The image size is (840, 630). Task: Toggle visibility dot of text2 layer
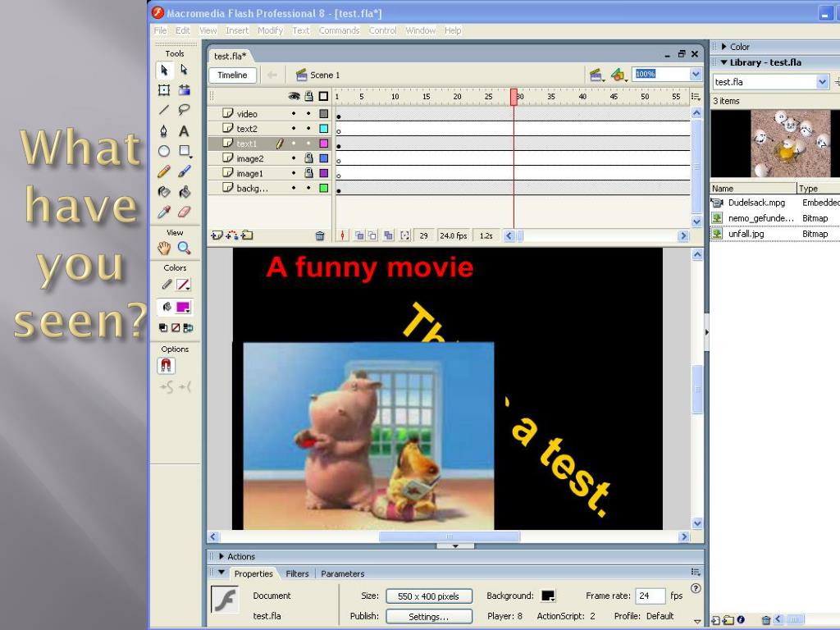click(x=294, y=129)
